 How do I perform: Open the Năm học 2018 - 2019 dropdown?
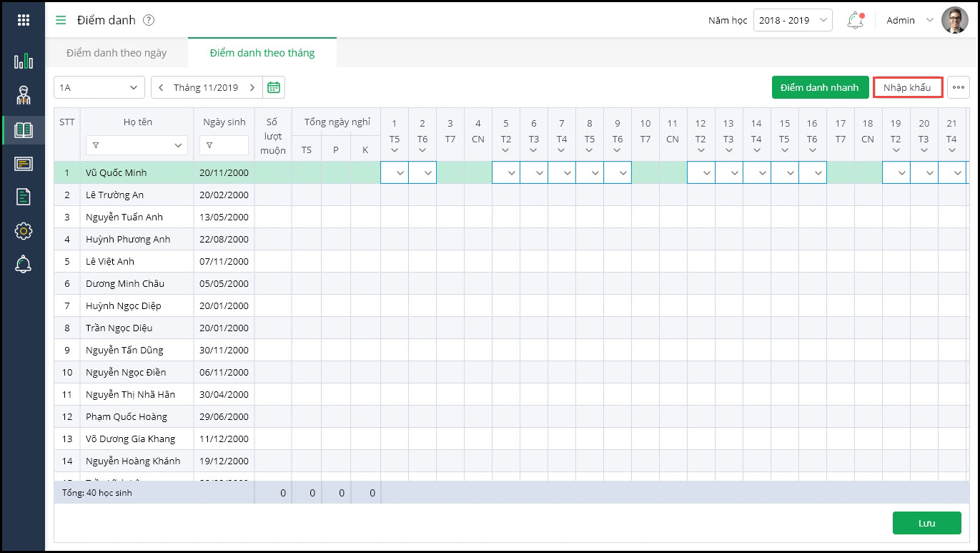(792, 20)
